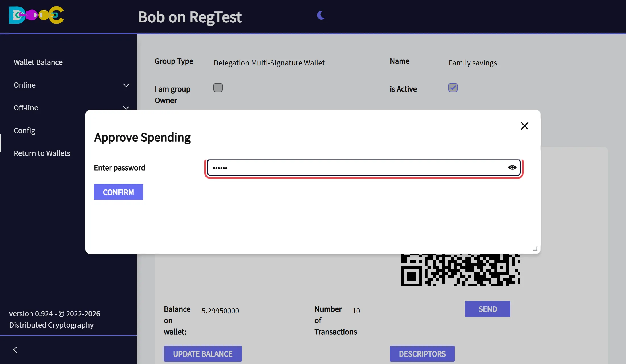Image resolution: width=626 pixels, height=364 pixels.
Task: Click the DooC logo in the header
Action: pyautogui.click(x=36, y=15)
